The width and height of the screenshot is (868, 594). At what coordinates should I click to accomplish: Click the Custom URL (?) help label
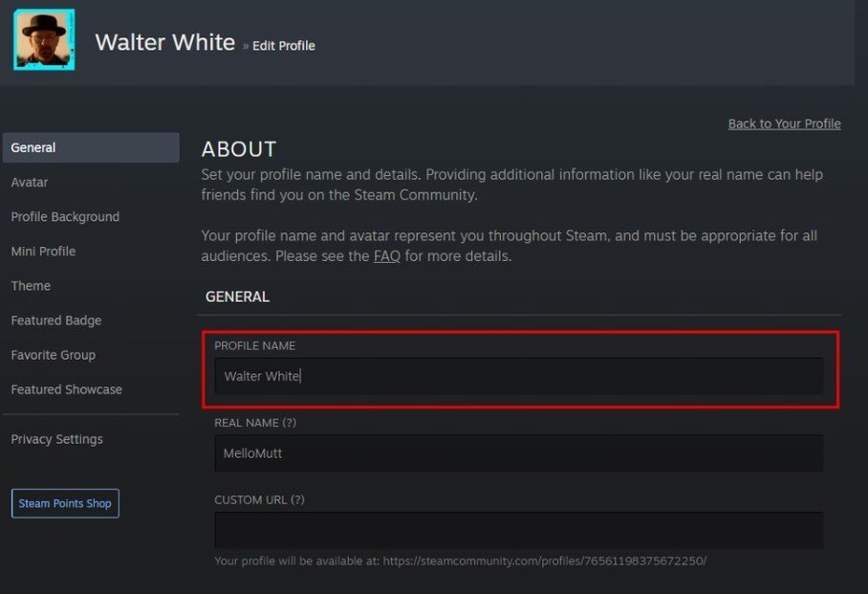tap(259, 500)
